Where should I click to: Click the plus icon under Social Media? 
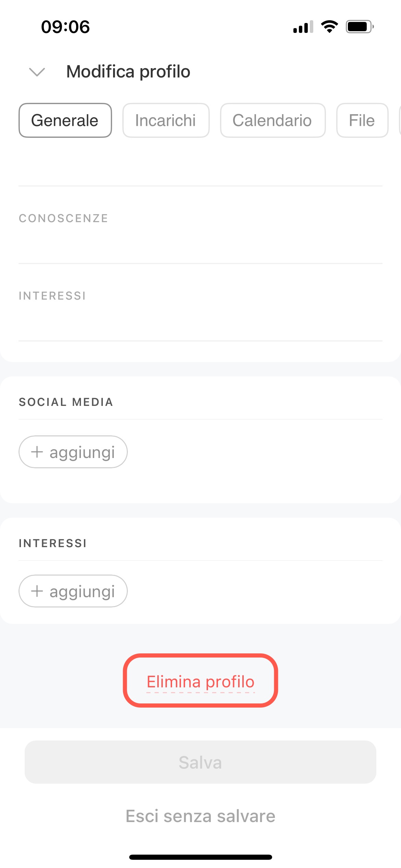(x=37, y=452)
